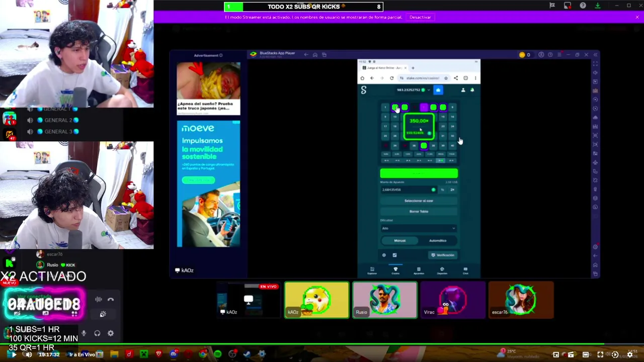
Task: Click the Monto de Apuesta input
Action: [409, 190]
